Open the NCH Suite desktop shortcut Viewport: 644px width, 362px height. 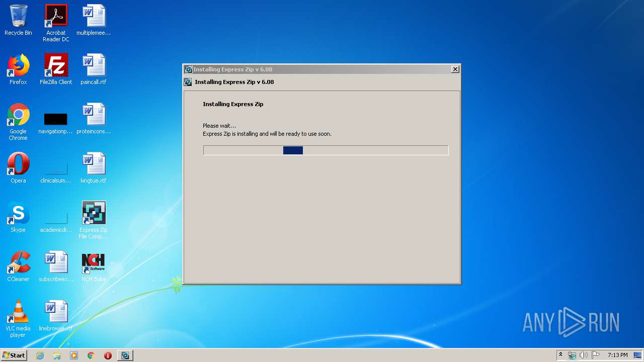coord(94,266)
